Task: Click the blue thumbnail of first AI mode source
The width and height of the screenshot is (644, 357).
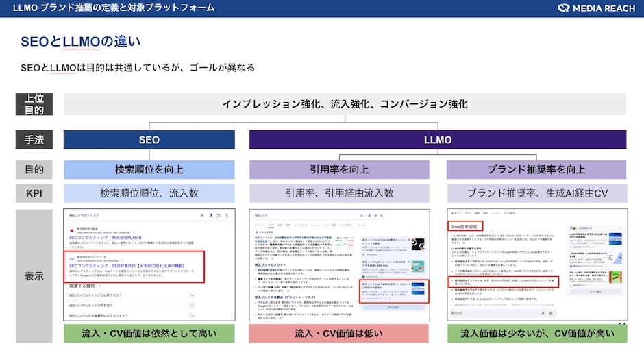Action: point(615,238)
